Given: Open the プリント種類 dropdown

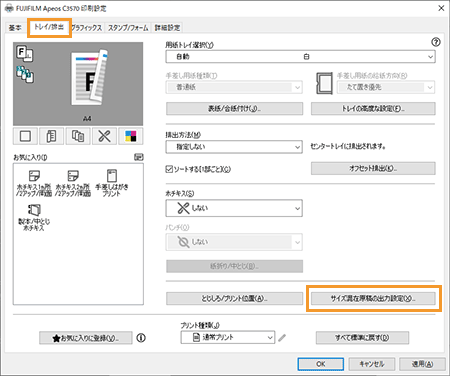Looking at the screenshot, I should click(x=228, y=337).
